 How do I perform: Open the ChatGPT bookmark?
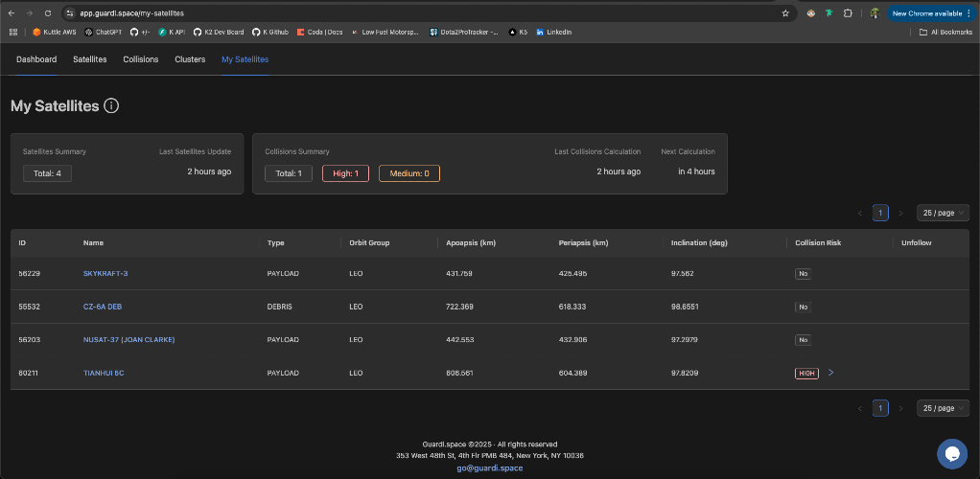[x=104, y=32]
